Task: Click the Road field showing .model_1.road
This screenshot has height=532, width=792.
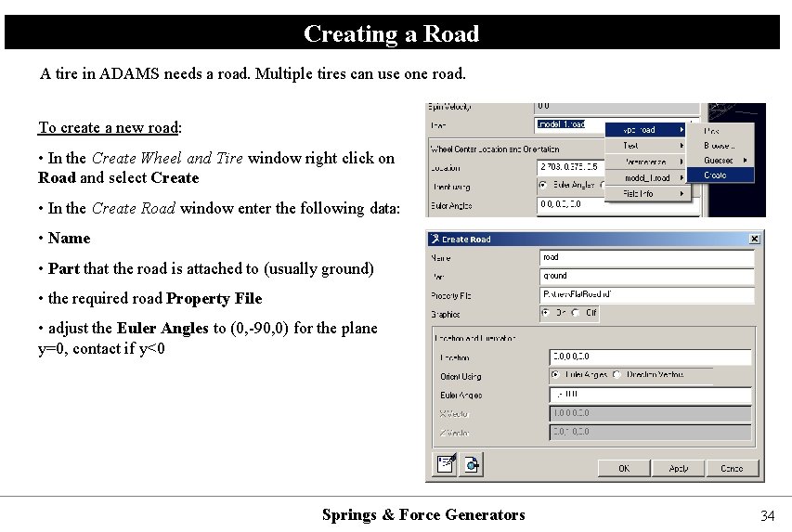Action: 570,124
